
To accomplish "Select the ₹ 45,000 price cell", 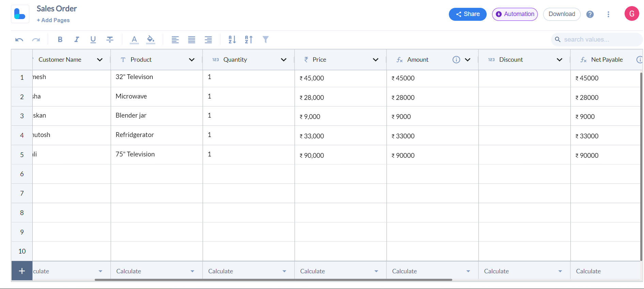I will click(341, 78).
